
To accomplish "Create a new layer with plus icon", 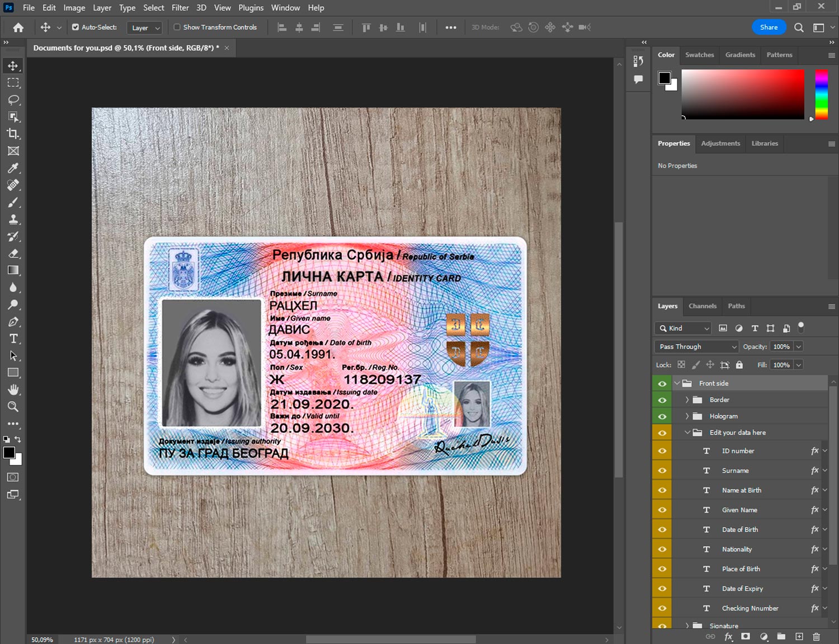I will (x=799, y=637).
